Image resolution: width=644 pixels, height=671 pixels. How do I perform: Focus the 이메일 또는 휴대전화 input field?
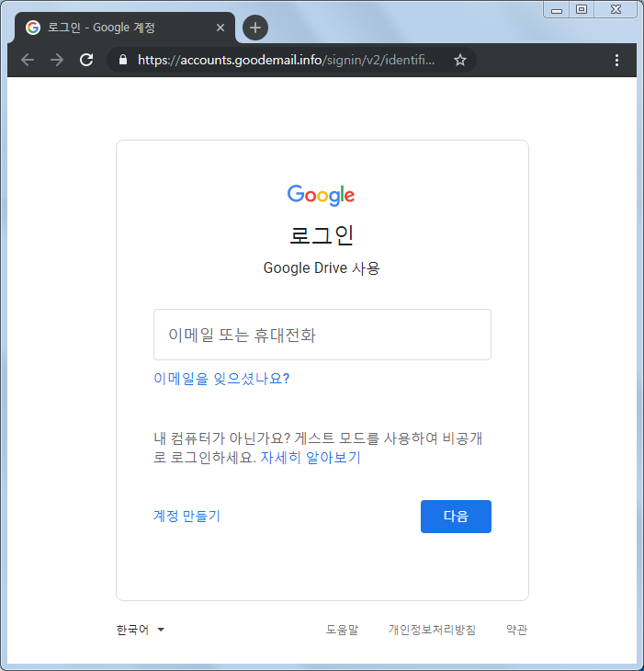[x=322, y=335]
